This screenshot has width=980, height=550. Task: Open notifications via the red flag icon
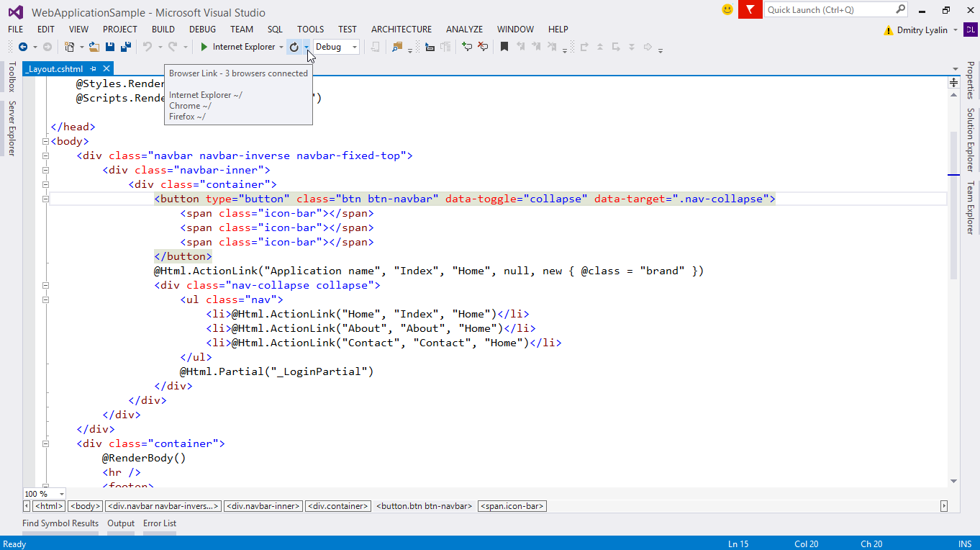point(750,10)
